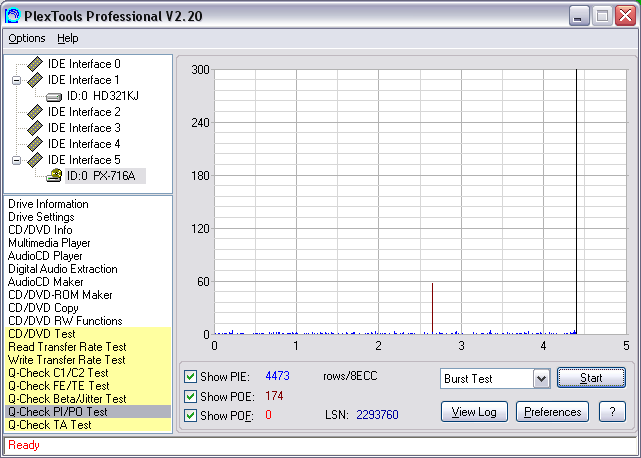Viewport: 641px width, 458px height.
Task: Collapse the IDE Interface 5 tree node
Action: coord(16,160)
